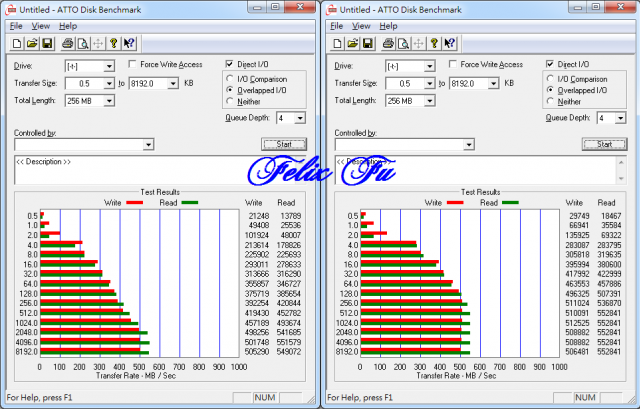Click description scrollbar down arrow in right window
The image size is (640, 409).
coord(621,179)
